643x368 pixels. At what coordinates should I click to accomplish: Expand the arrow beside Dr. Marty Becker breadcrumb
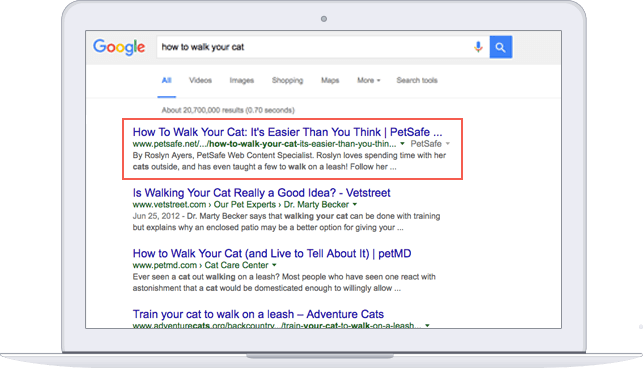tap(355, 204)
